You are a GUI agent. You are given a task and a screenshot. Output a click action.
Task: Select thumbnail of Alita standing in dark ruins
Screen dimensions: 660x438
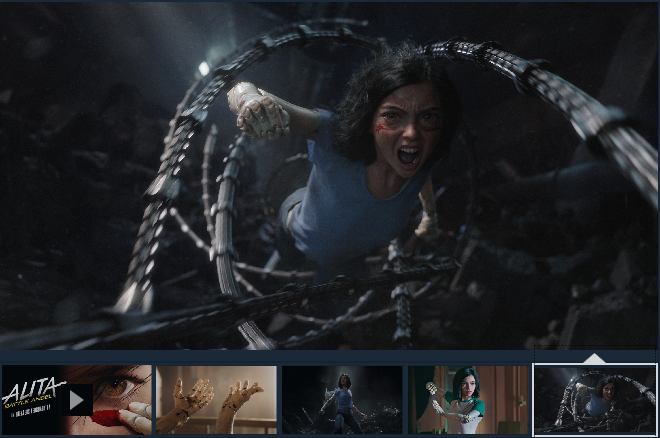(x=342, y=400)
